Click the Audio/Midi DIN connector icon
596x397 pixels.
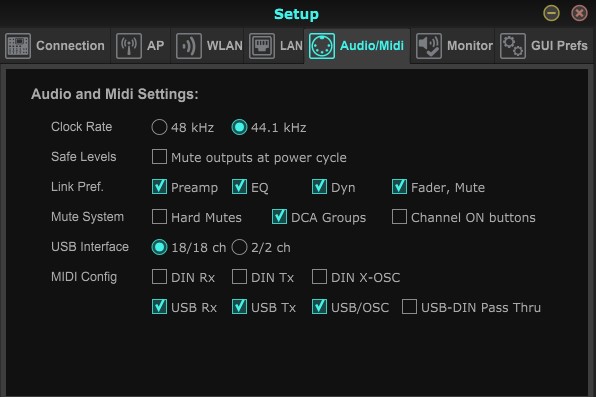[x=322, y=46]
